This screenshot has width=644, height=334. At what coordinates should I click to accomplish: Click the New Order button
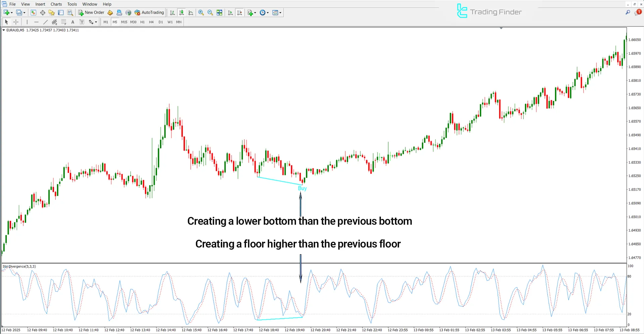(91, 12)
